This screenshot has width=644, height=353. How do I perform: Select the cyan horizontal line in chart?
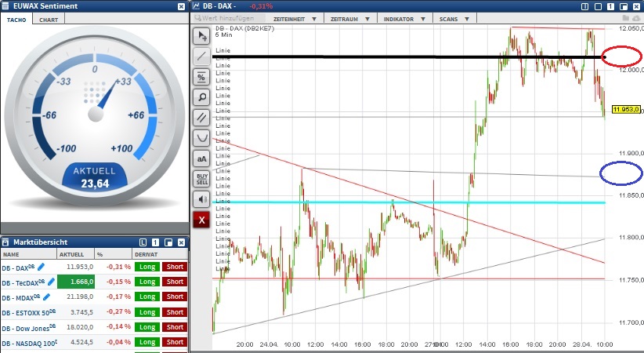(x=409, y=202)
